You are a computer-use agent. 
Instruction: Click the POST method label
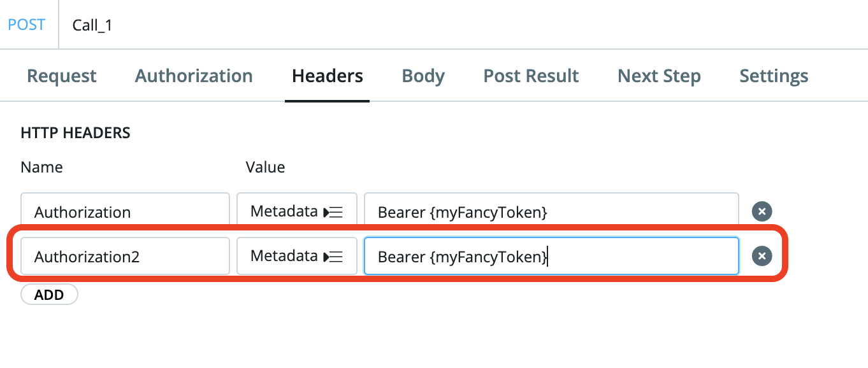tap(27, 25)
